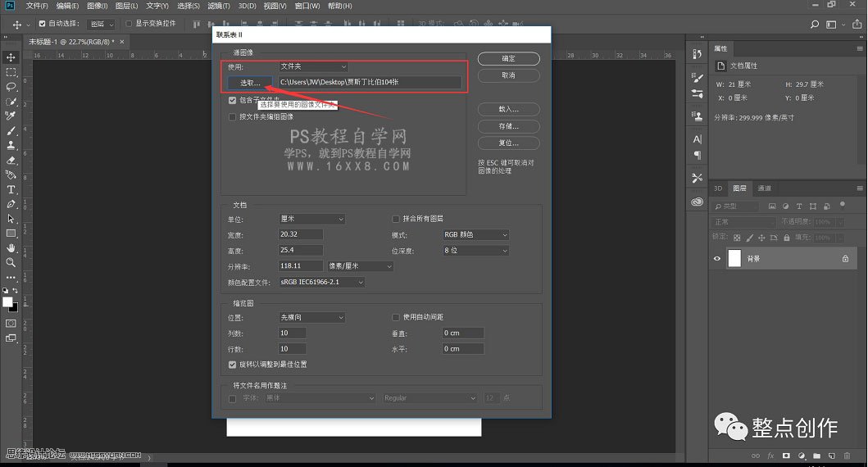Click the foreground color swatch
The image size is (868, 467).
pos(7,302)
